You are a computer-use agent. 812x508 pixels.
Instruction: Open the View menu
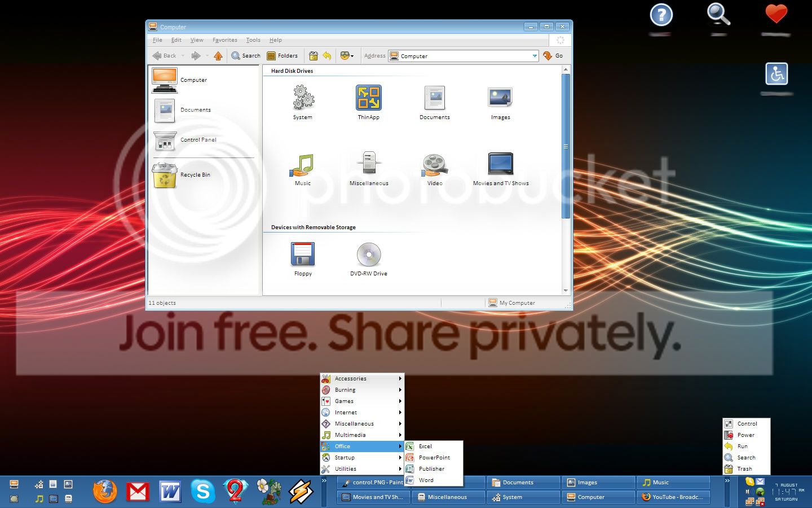(197, 40)
